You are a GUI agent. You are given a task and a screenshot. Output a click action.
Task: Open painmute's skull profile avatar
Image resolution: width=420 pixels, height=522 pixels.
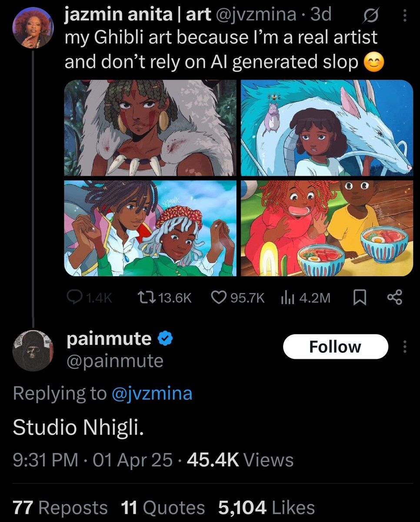click(33, 351)
